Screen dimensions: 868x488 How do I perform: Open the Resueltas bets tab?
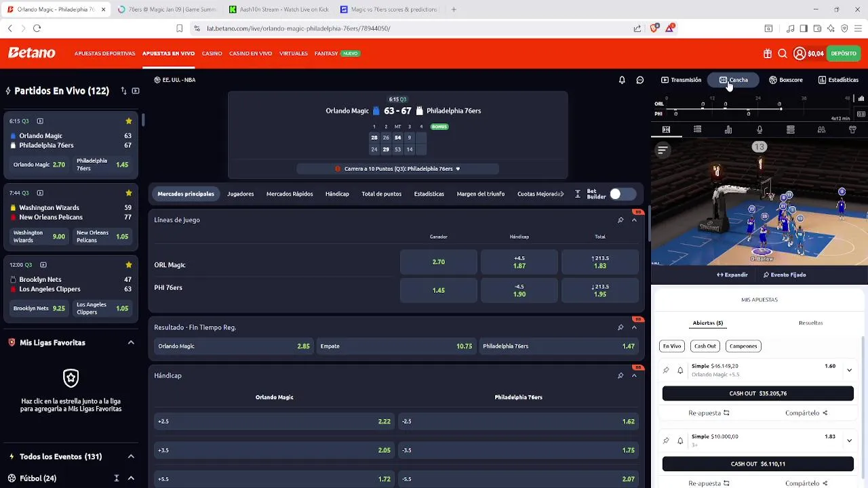[x=810, y=323]
